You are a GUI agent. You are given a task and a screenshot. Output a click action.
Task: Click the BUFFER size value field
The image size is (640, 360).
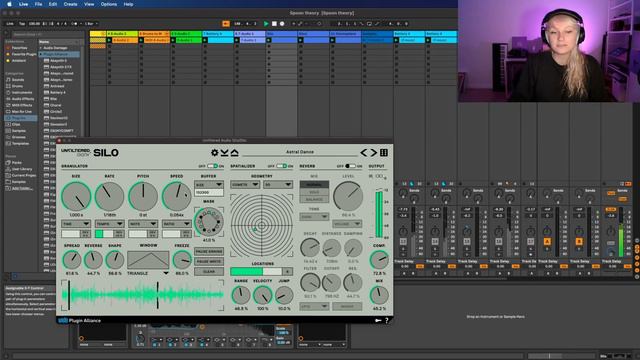tap(209, 192)
